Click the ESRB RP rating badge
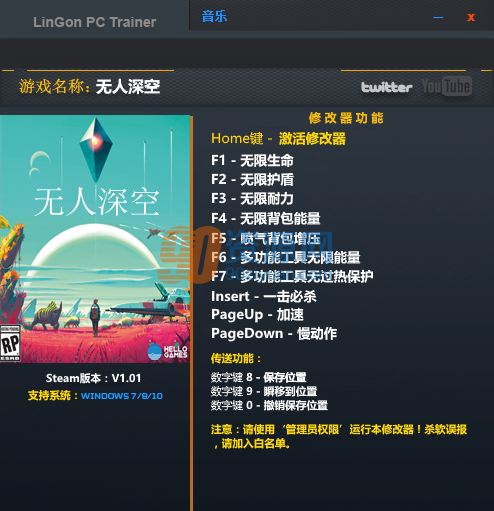 (x=10, y=343)
